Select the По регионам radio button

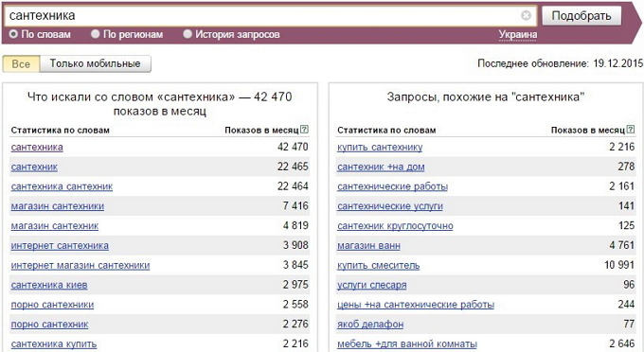click(x=96, y=34)
